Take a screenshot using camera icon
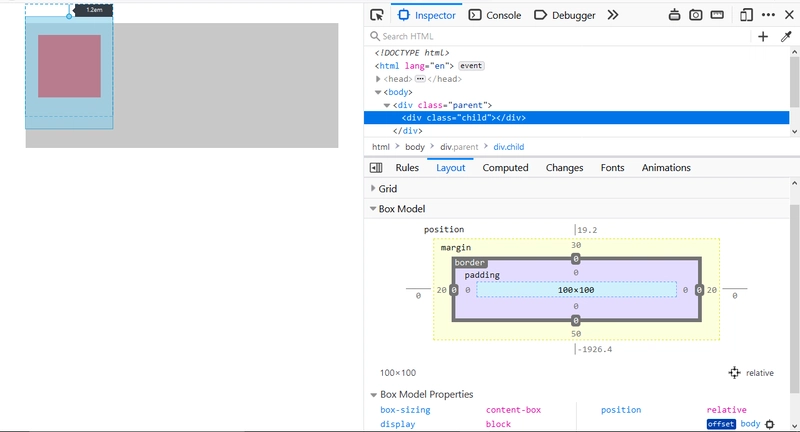This screenshot has height=432, width=800. tap(695, 15)
